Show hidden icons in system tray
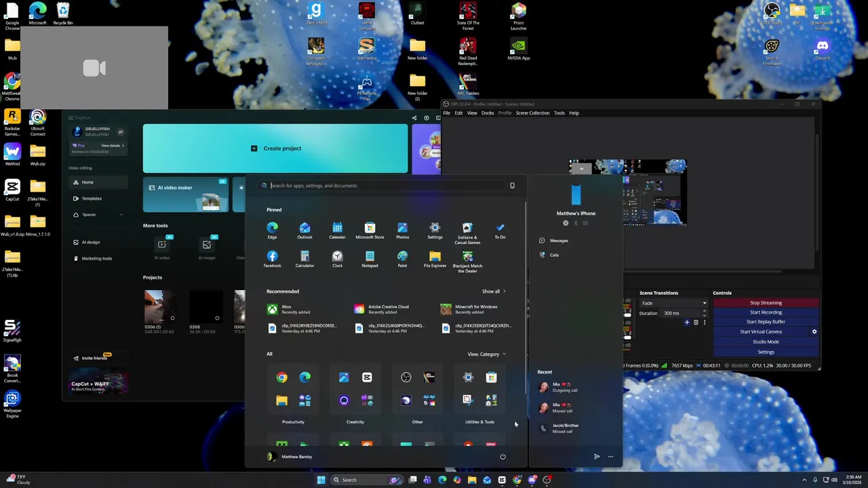This screenshot has height=488, width=868. click(804, 480)
